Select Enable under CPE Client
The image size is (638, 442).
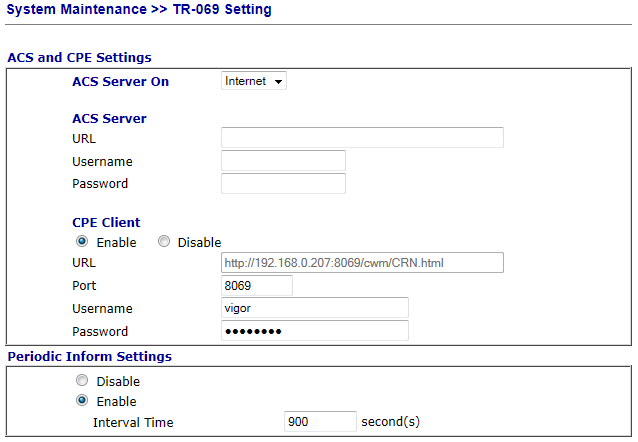pos(82,242)
